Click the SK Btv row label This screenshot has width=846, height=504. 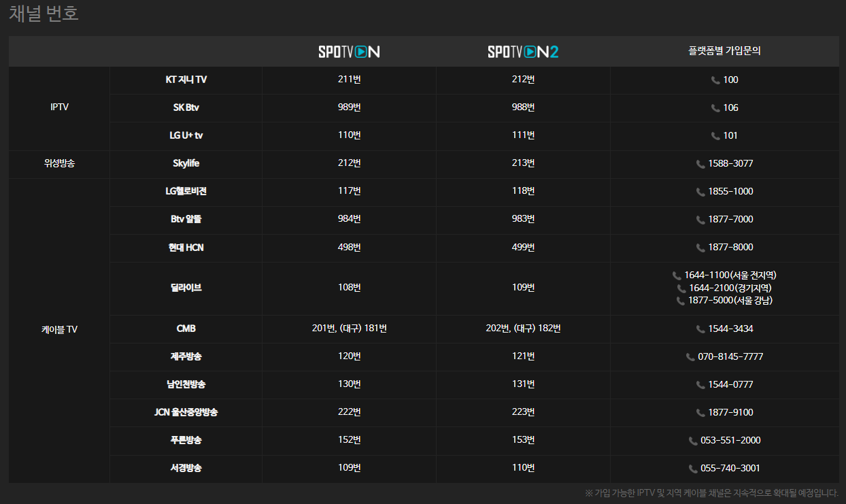tap(186, 107)
